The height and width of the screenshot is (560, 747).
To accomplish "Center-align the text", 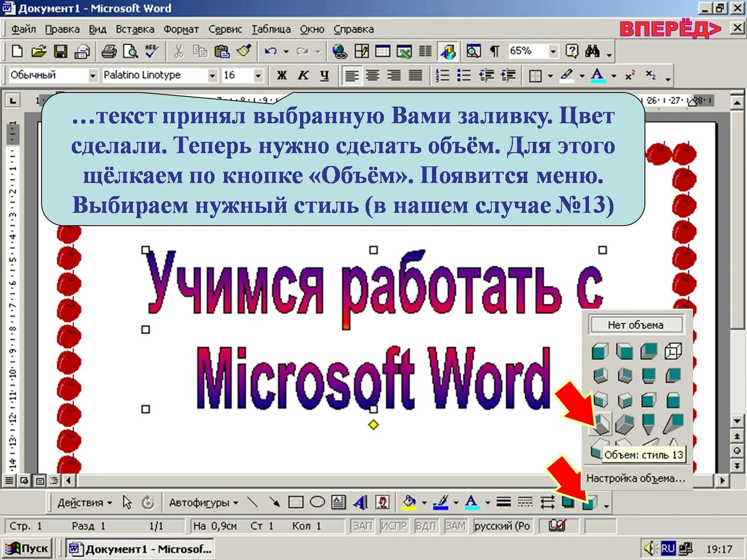I will tap(373, 75).
